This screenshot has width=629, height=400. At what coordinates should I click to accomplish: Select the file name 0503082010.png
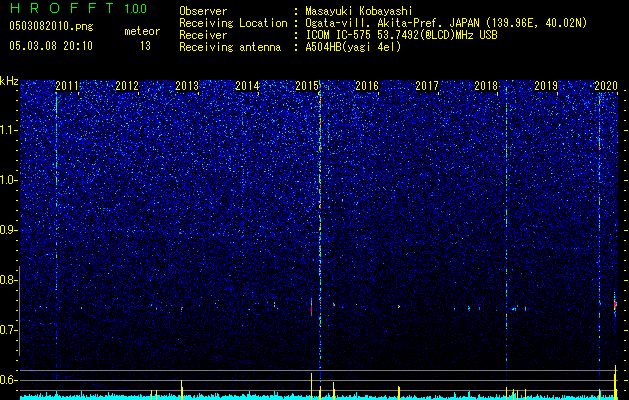click(51, 26)
